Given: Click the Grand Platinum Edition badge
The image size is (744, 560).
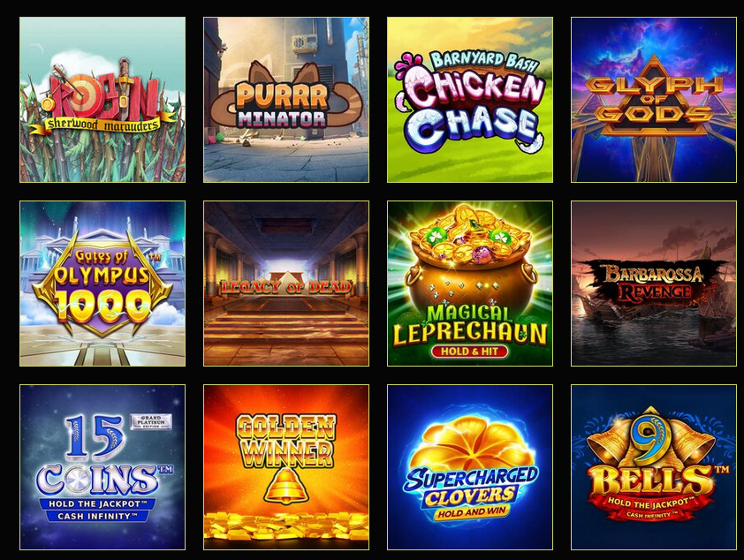Looking at the screenshot, I should click(151, 421).
